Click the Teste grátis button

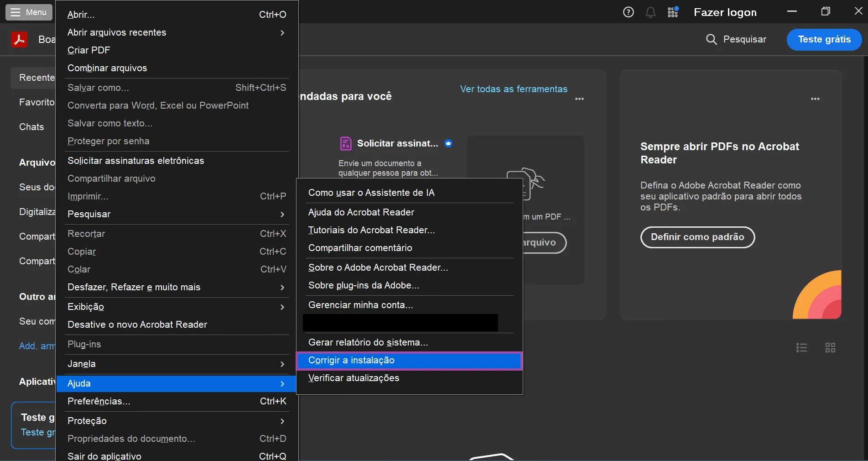click(x=824, y=39)
